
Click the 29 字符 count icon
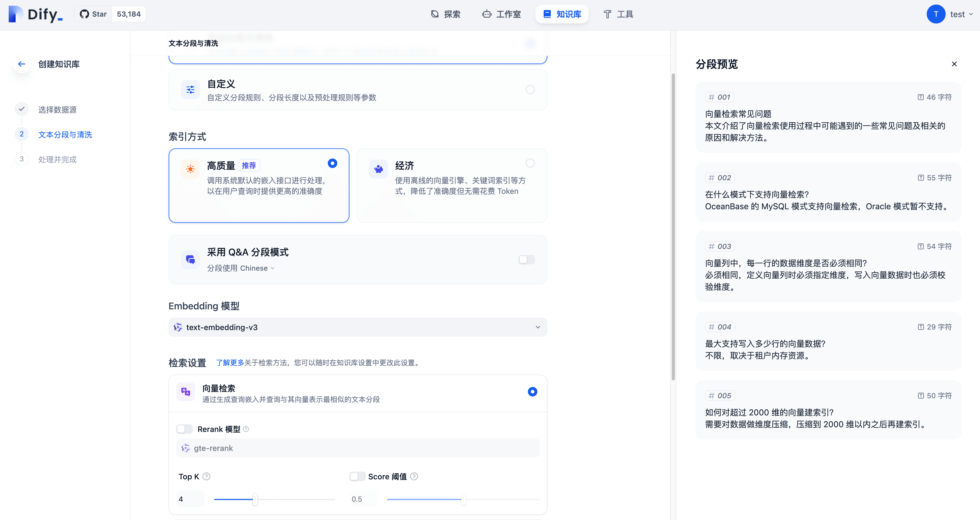point(921,327)
